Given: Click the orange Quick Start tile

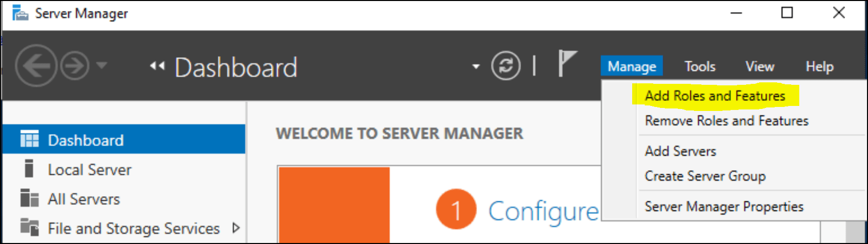Looking at the screenshot, I should click(334, 205).
